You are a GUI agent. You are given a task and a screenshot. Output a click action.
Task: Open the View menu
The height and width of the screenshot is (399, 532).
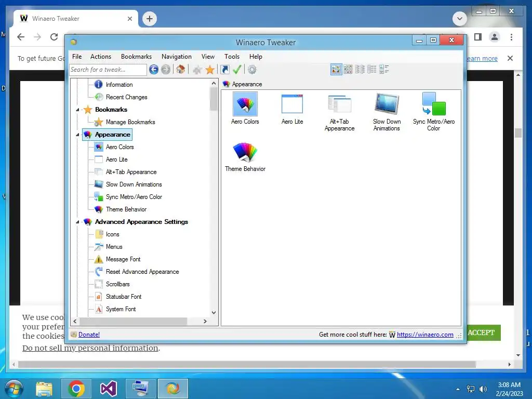(208, 57)
